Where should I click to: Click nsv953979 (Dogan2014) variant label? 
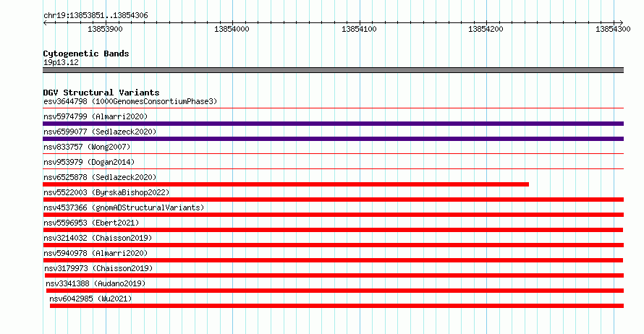pos(89,162)
